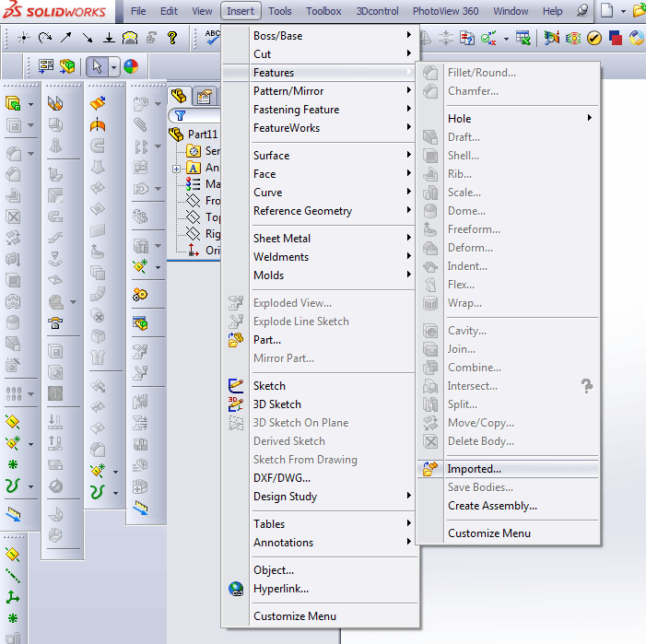Expand the Reference Geometry submenu
Image resolution: width=646 pixels, height=644 pixels.
pos(319,211)
